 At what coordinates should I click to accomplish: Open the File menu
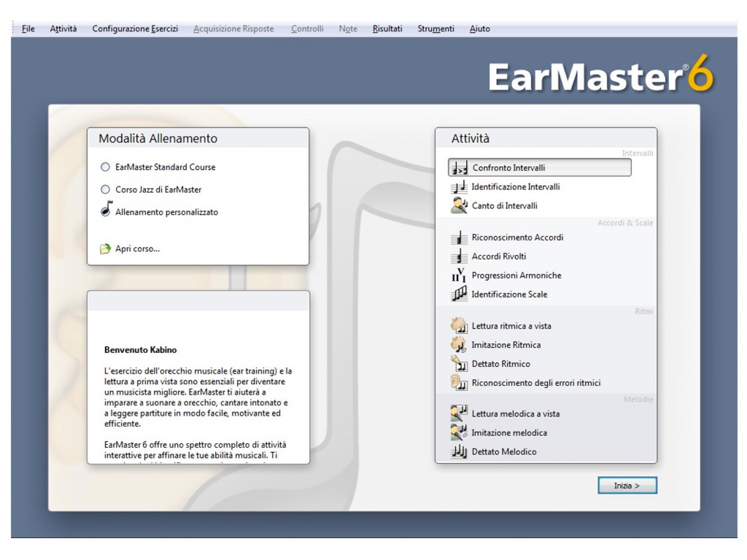coord(28,29)
